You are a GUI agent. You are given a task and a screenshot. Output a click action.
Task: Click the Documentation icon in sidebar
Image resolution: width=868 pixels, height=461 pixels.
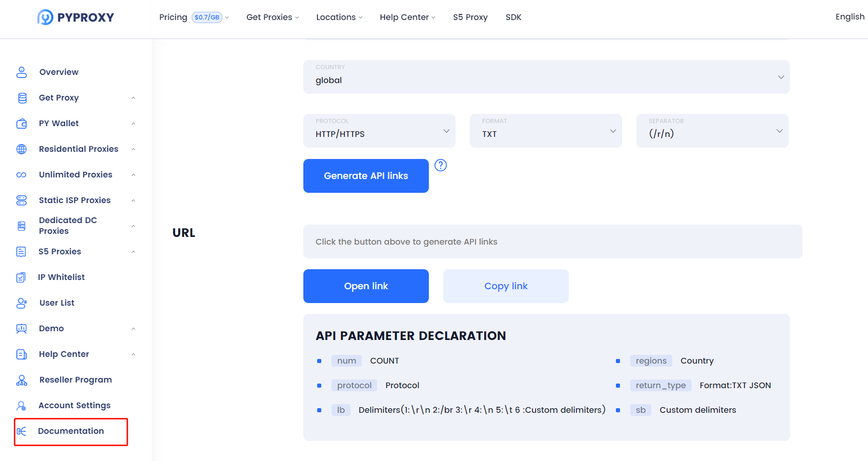click(22, 431)
